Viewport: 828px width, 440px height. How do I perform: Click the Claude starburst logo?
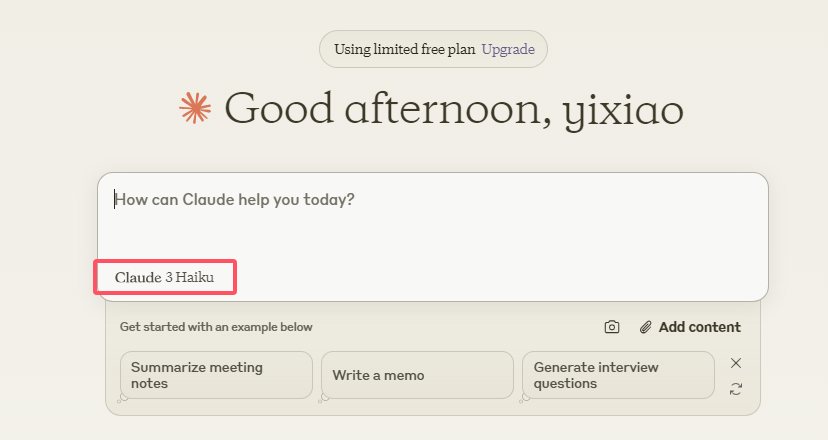pos(195,109)
